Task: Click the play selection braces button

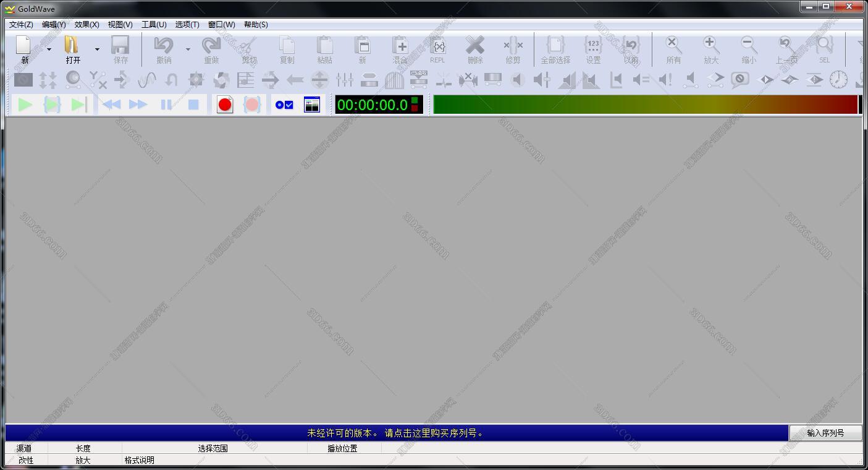Action: 52,105
